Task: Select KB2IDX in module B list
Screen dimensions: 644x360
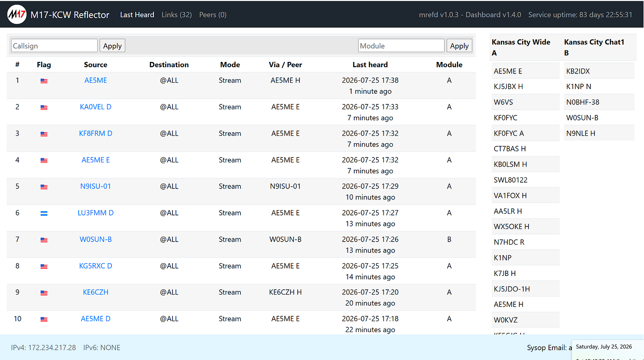Action: pyautogui.click(x=599, y=71)
